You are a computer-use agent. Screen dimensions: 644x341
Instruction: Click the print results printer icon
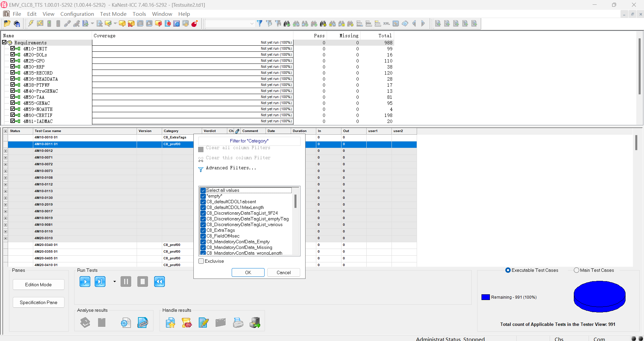tap(238, 323)
